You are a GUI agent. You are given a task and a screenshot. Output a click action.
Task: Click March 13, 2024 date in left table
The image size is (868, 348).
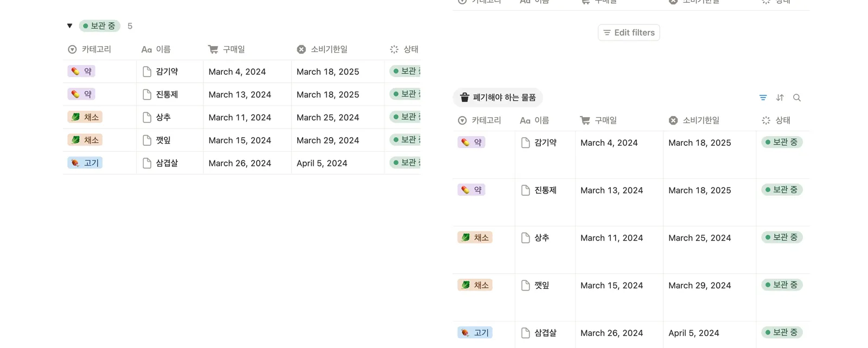coord(240,94)
